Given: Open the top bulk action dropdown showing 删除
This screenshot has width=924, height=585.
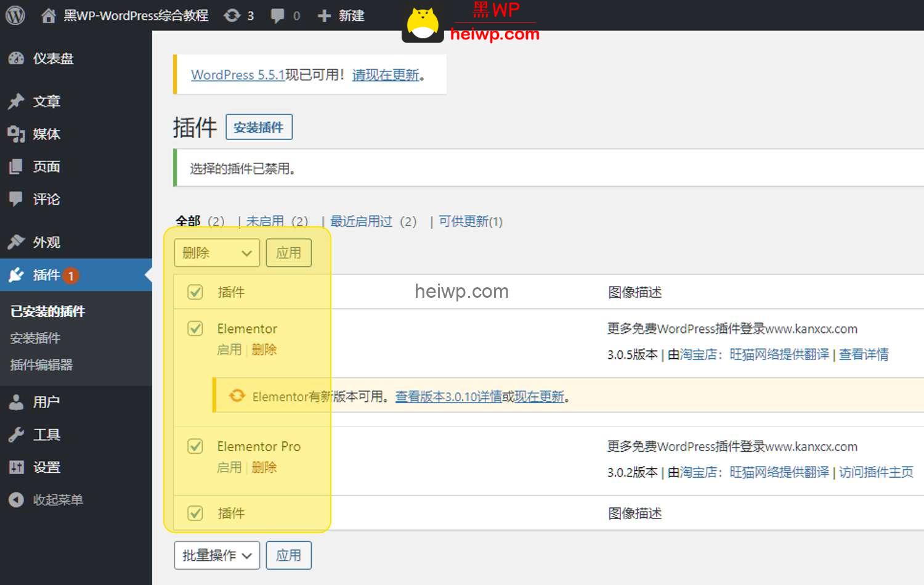Looking at the screenshot, I should coord(217,253).
